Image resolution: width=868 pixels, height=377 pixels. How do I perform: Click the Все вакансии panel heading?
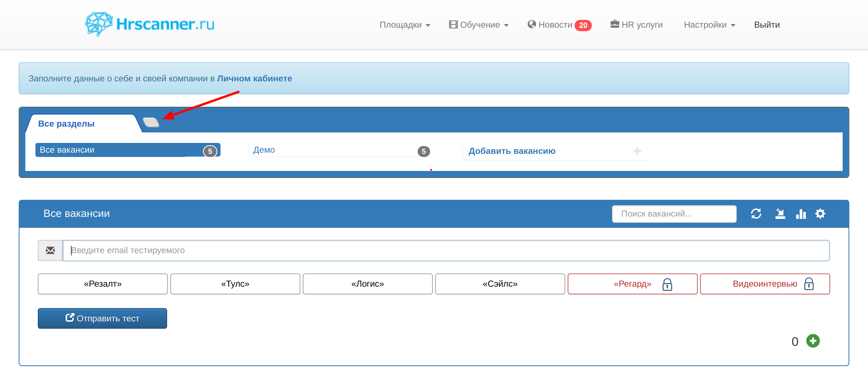click(77, 213)
